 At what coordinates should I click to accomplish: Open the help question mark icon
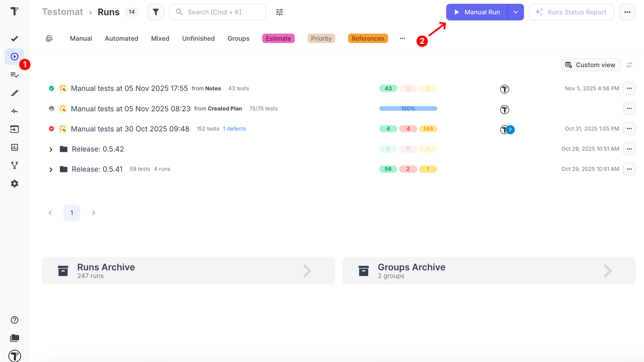tap(15, 320)
